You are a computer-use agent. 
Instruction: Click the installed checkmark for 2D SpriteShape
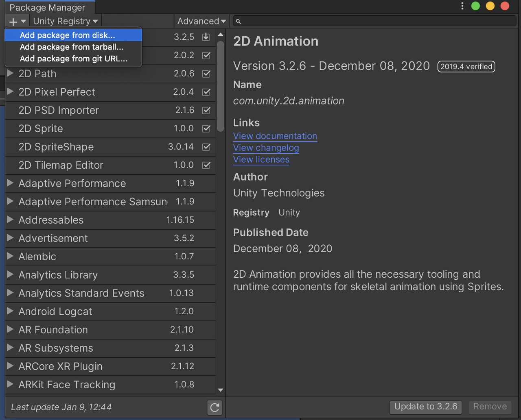206,147
